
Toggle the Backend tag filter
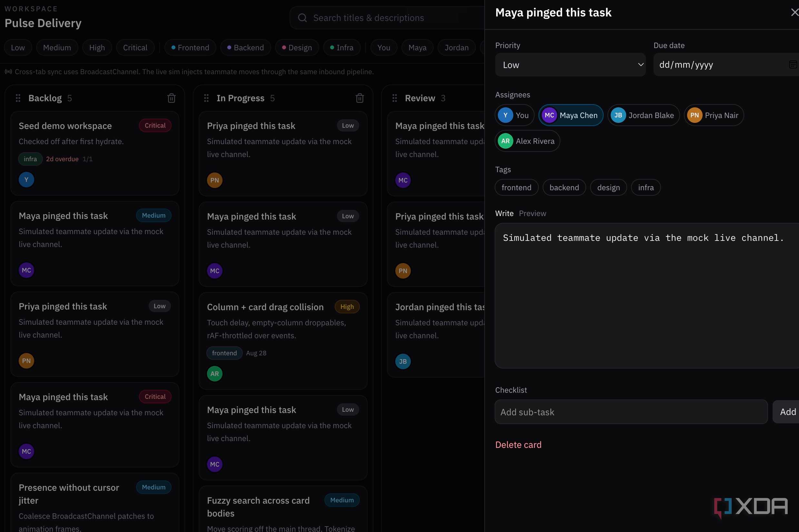tap(245, 47)
